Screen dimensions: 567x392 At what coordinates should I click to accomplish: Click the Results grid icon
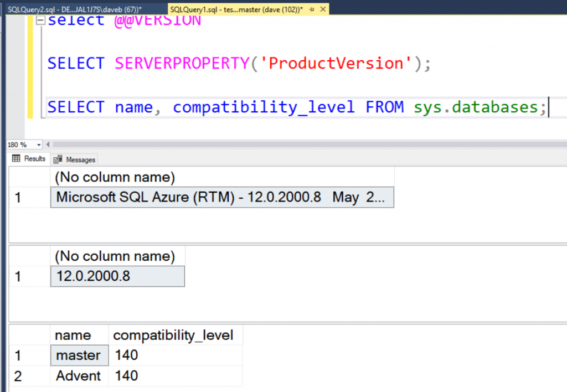tap(16, 159)
